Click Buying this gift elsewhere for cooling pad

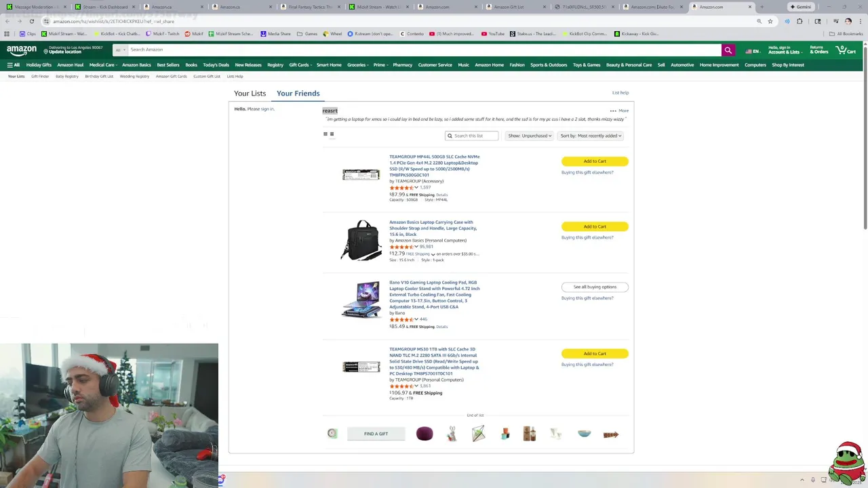pyautogui.click(x=587, y=298)
